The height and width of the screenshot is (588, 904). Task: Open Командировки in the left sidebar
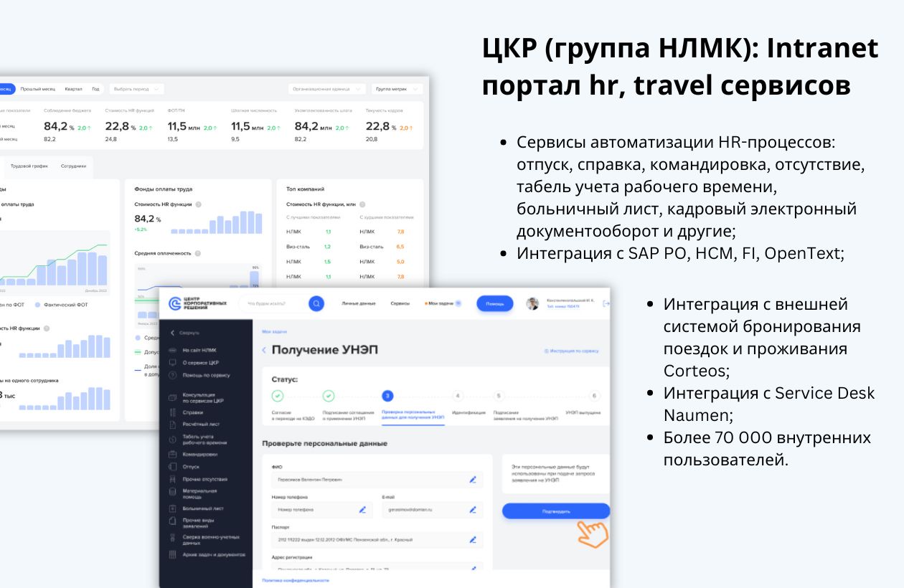click(199, 455)
